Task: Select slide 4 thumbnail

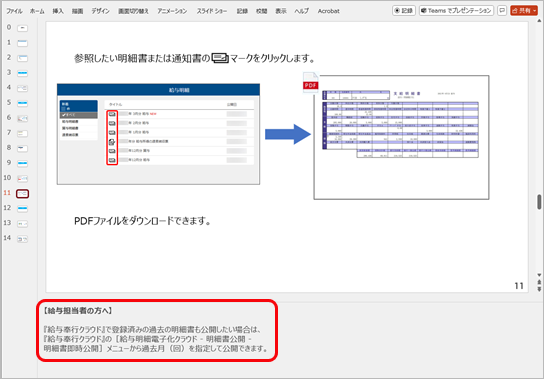Action: pyautogui.click(x=23, y=88)
